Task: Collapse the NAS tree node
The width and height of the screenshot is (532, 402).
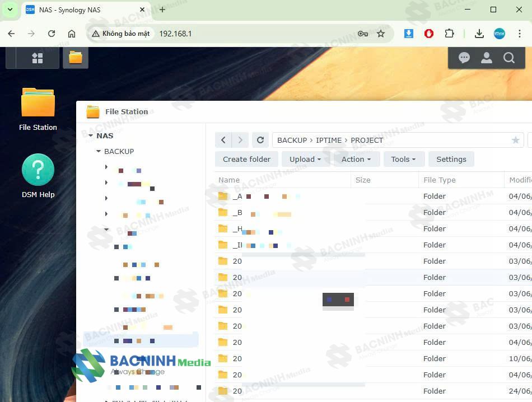Action: coord(91,135)
